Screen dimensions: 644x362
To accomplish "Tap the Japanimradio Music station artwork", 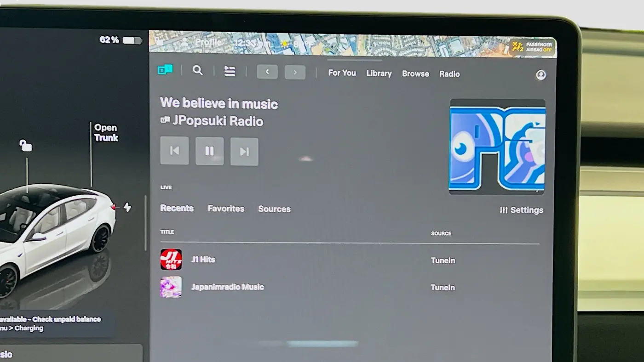I will 171,287.
